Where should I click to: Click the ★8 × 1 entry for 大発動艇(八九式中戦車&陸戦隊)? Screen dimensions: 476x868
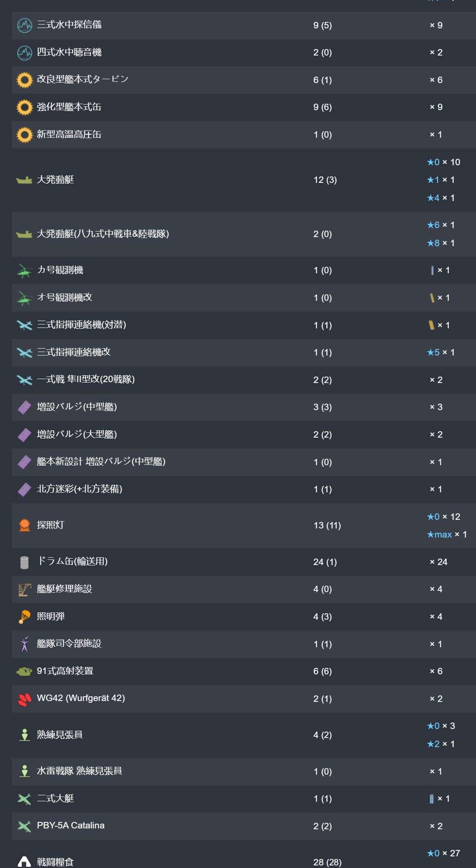441,243
